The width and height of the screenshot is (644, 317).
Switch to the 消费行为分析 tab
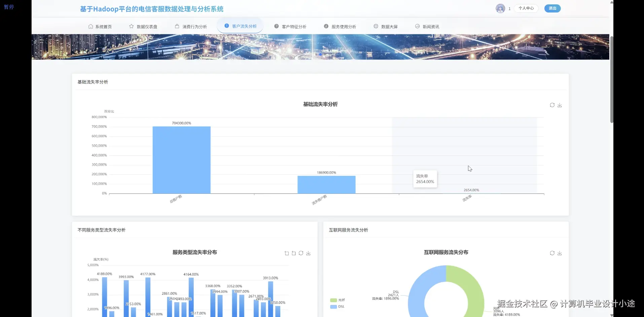click(x=191, y=27)
